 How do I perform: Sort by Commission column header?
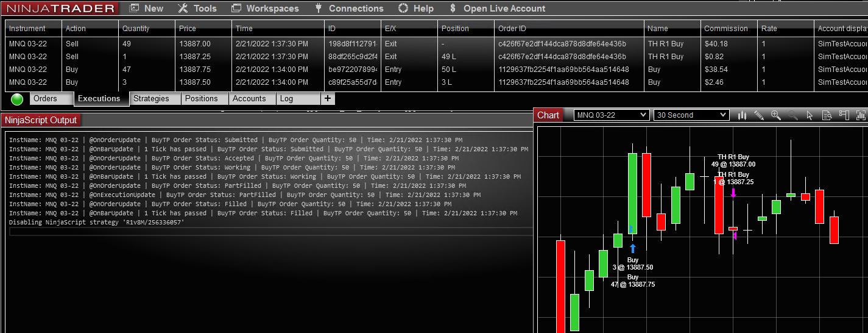(x=729, y=29)
